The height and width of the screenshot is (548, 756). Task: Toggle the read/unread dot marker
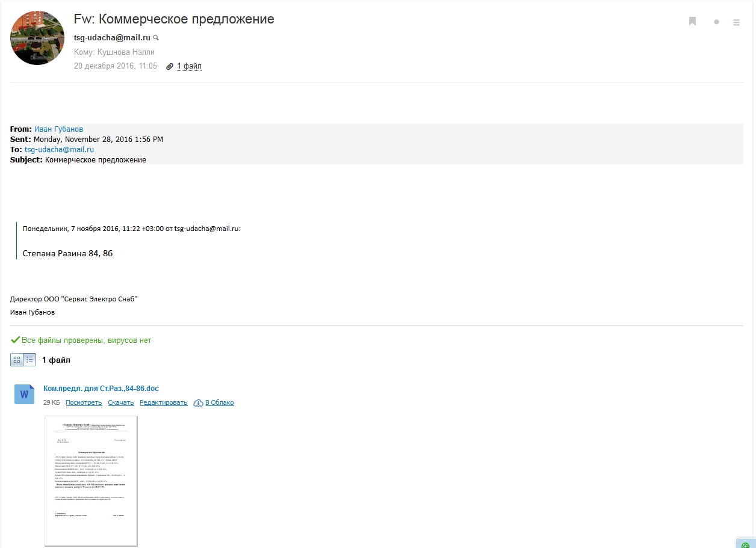tap(716, 22)
